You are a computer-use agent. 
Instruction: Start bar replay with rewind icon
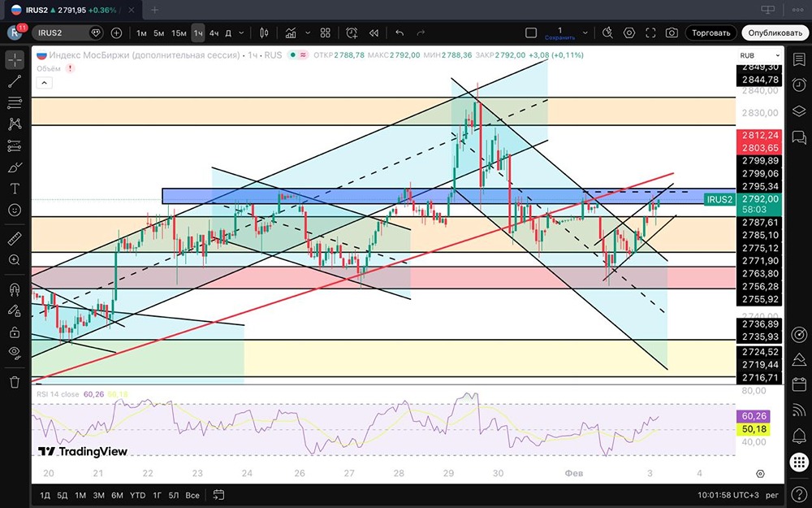pyautogui.click(x=374, y=33)
